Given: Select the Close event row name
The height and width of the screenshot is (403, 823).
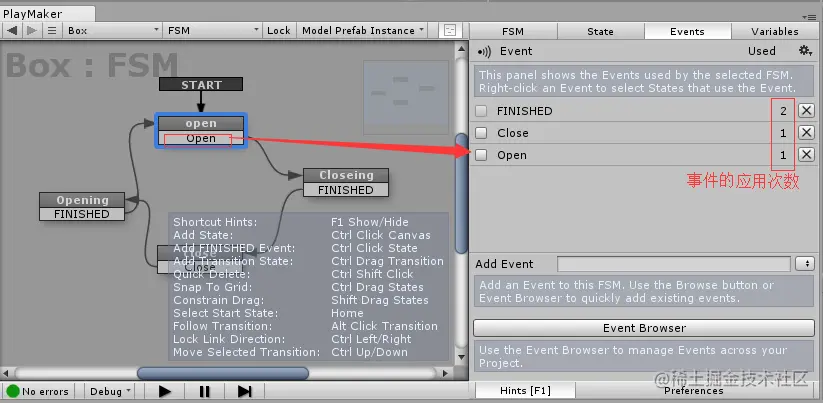Looking at the screenshot, I should (x=513, y=133).
